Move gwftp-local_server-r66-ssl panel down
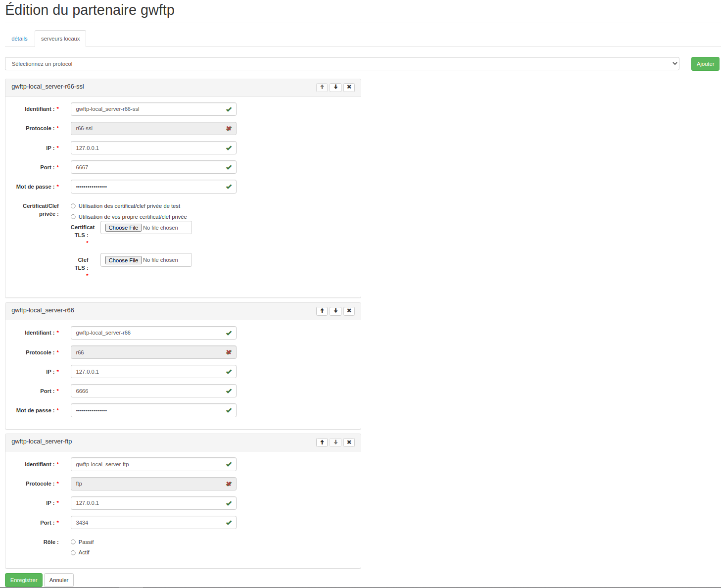Viewport: 721px width, 588px height. [x=336, y=87]
